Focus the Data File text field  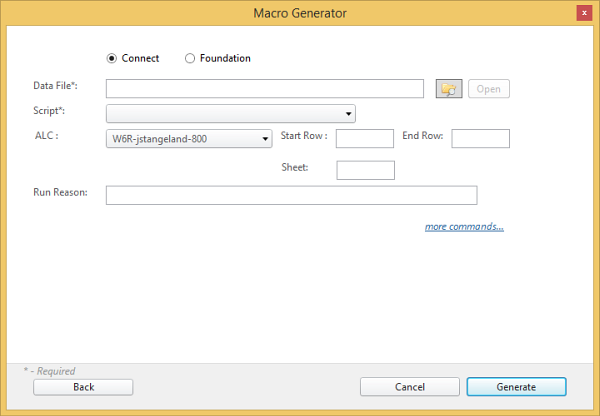(264, 89)
